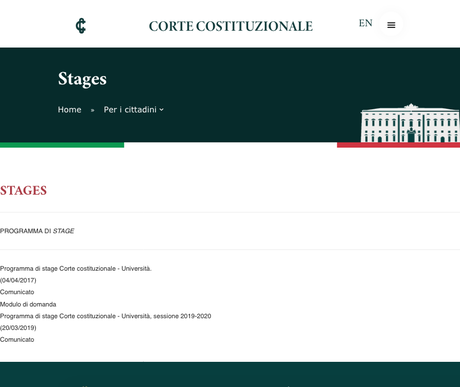Switch language to EN
460x387 pixels.
[x=365, y=23]
